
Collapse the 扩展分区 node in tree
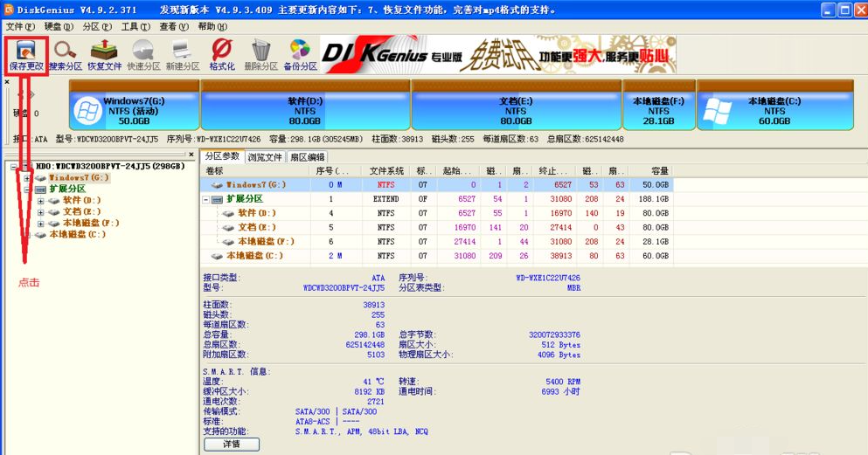coord(26,190)
